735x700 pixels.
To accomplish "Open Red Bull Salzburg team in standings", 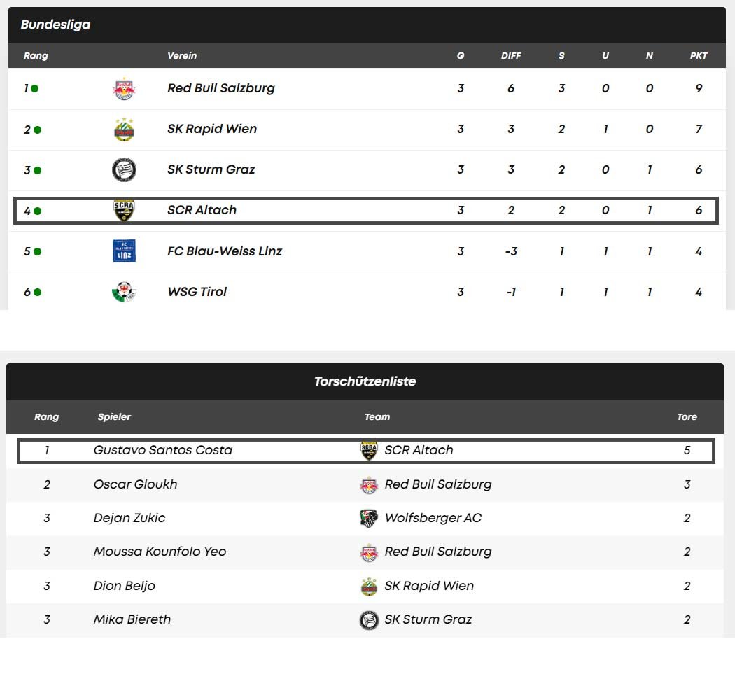I will click(x=220, y=88).
